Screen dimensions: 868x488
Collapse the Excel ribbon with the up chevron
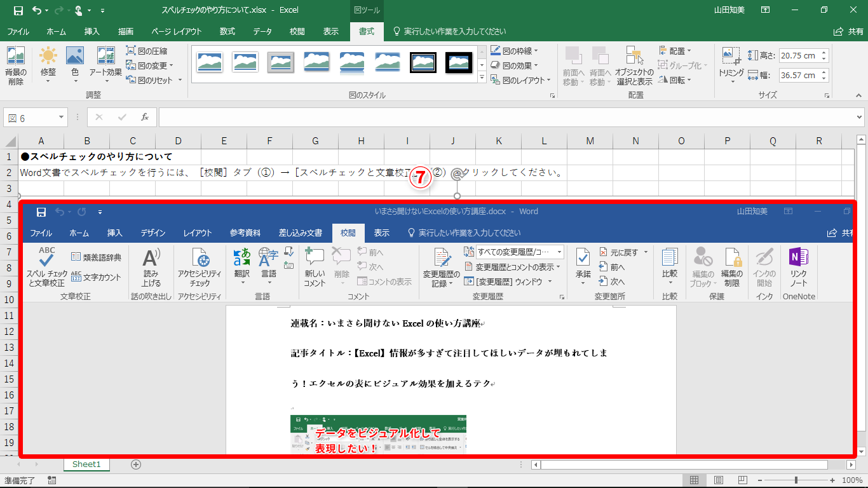coord(859,95)
